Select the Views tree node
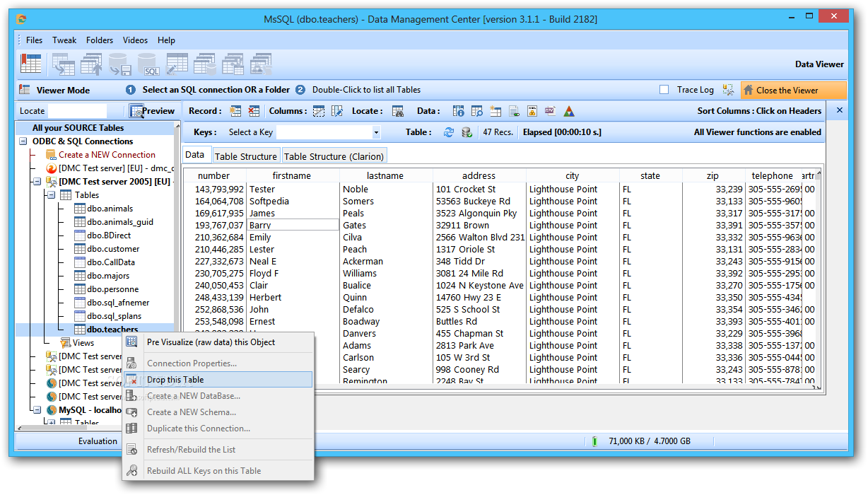 click(x=83, y=343)
